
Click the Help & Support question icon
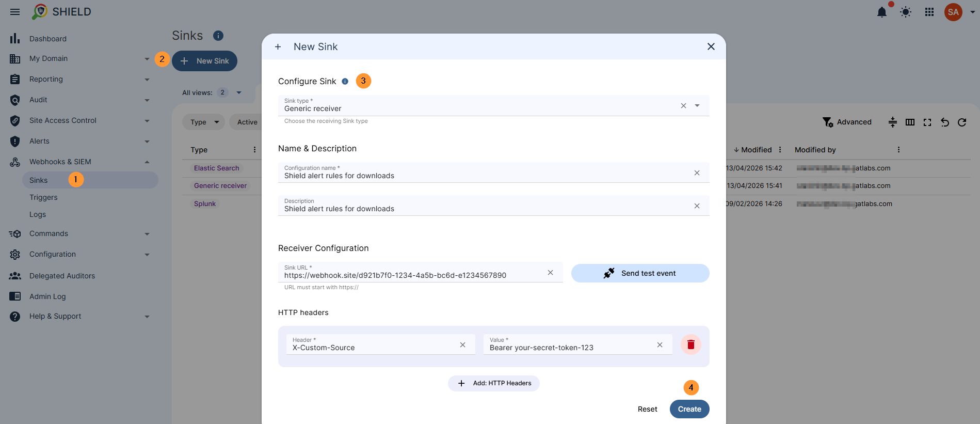pyautogui.click(x=15, y=317)
